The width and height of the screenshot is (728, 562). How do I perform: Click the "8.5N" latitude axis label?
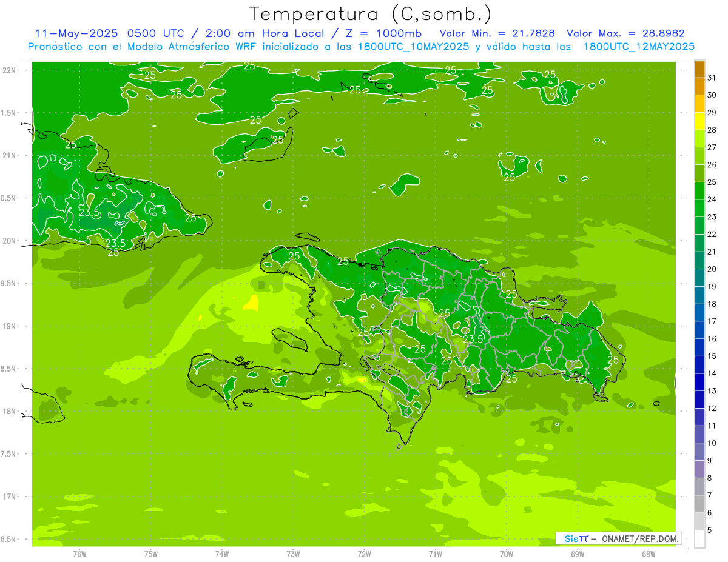click(9, 369)
